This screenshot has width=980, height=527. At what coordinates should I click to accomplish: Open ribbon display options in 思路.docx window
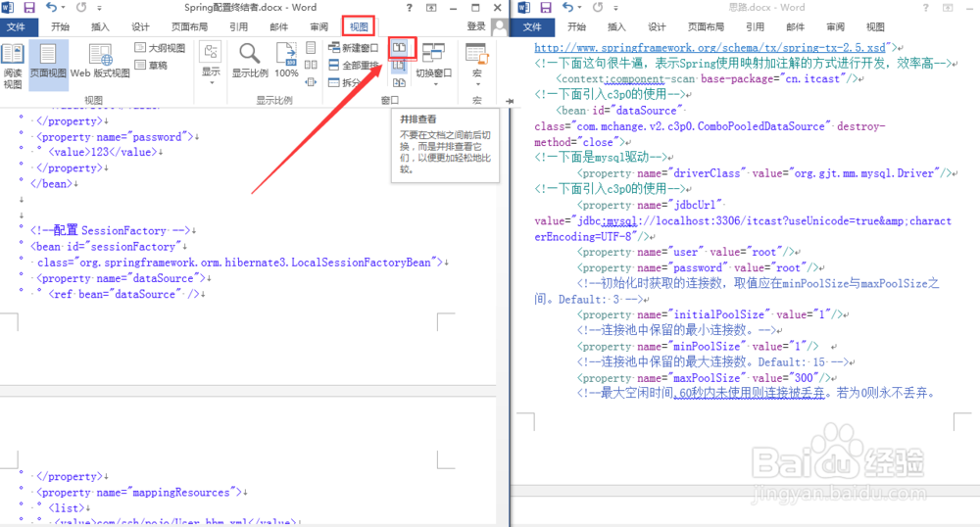(x=948, y=8)
